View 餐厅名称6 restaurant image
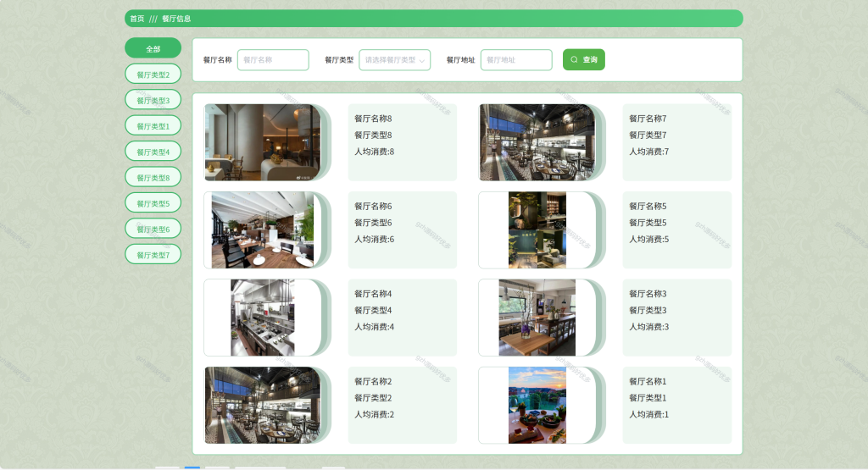868x470 pixels. point(263,230)
